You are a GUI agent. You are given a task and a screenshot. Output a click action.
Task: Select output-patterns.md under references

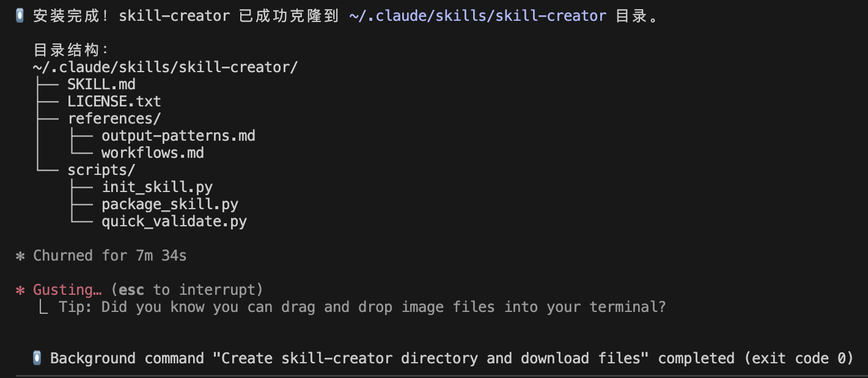click(x=178, y=136)
